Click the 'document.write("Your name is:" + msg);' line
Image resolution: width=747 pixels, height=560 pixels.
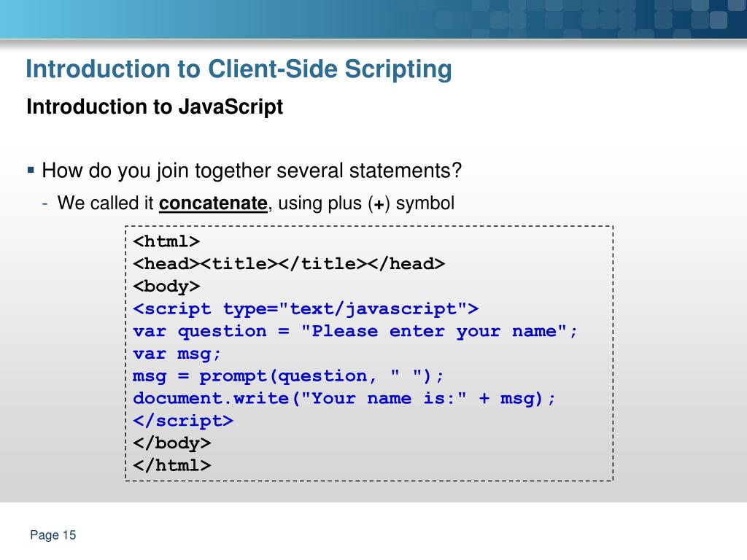point(344,398)
